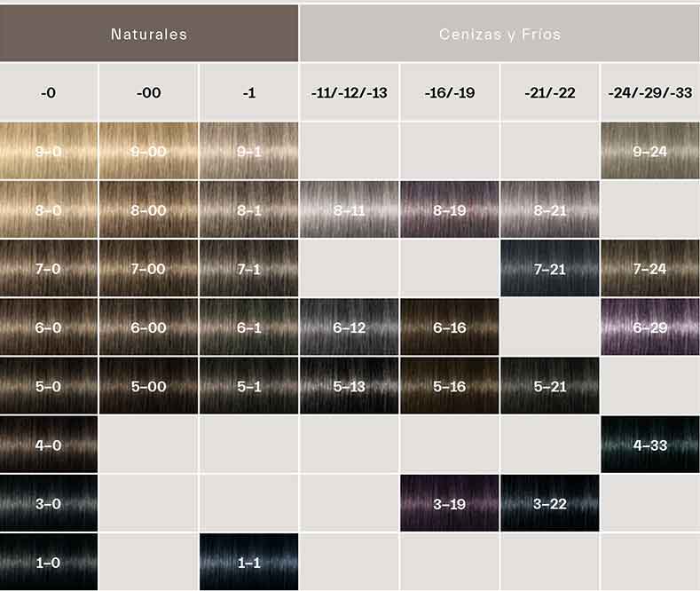The height and width of the screenshot is (591, 700).
Task: Choose the 7-00 swatch
Action: point(149,268)
